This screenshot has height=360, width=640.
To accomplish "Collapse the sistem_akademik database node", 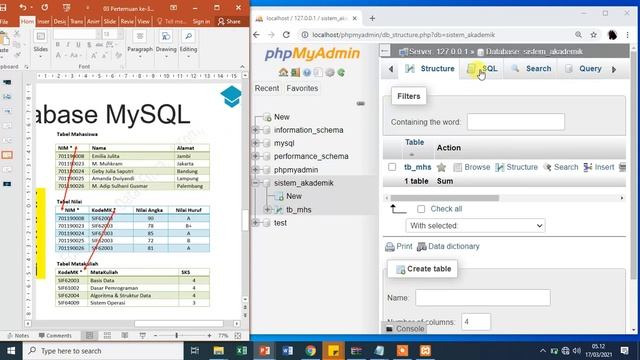I will coord(256,183).
